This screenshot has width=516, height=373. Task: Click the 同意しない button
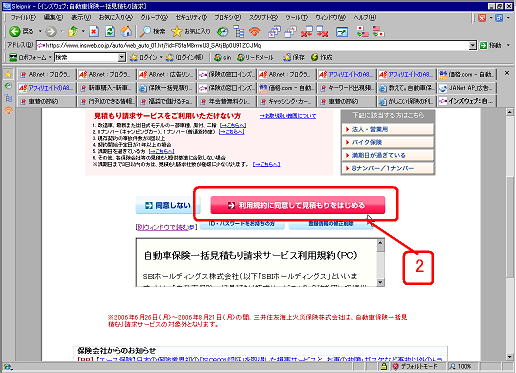tap(168, 205)
